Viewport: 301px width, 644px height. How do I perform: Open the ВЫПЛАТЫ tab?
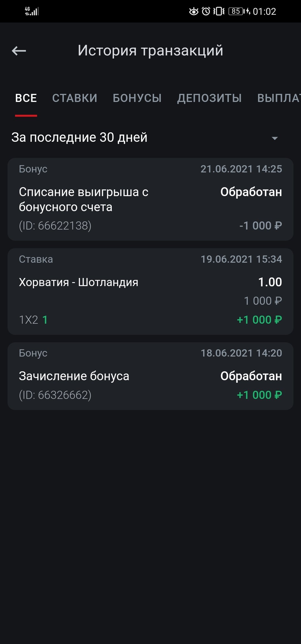(279, 98)
